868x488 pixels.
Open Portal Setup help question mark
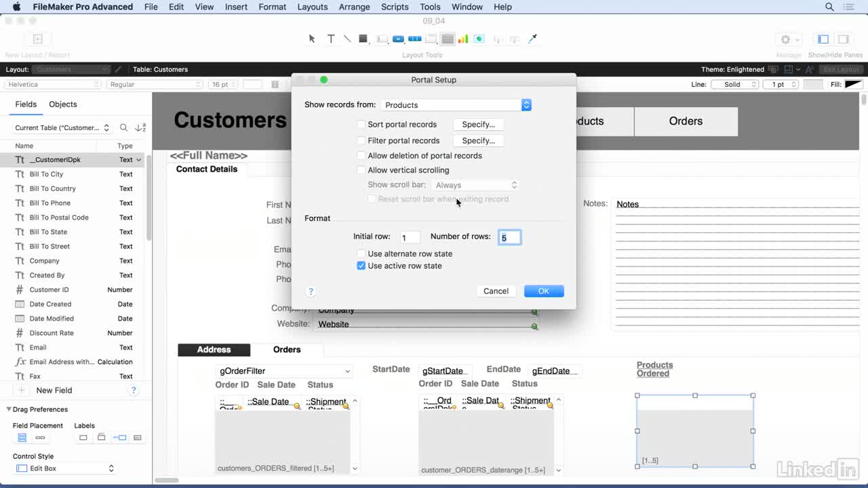(311, 291)
